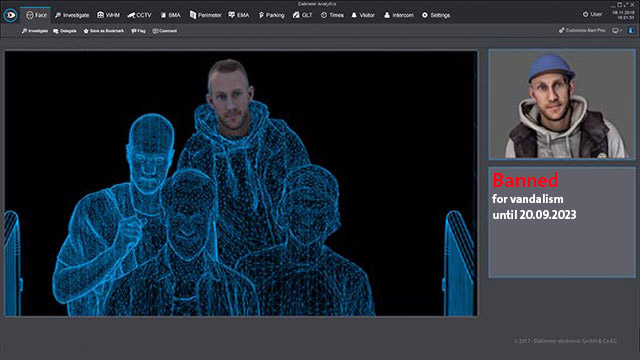Open the Visitor bell module
The height and width of the screenshot is (360, 640).
click(363, 15)
